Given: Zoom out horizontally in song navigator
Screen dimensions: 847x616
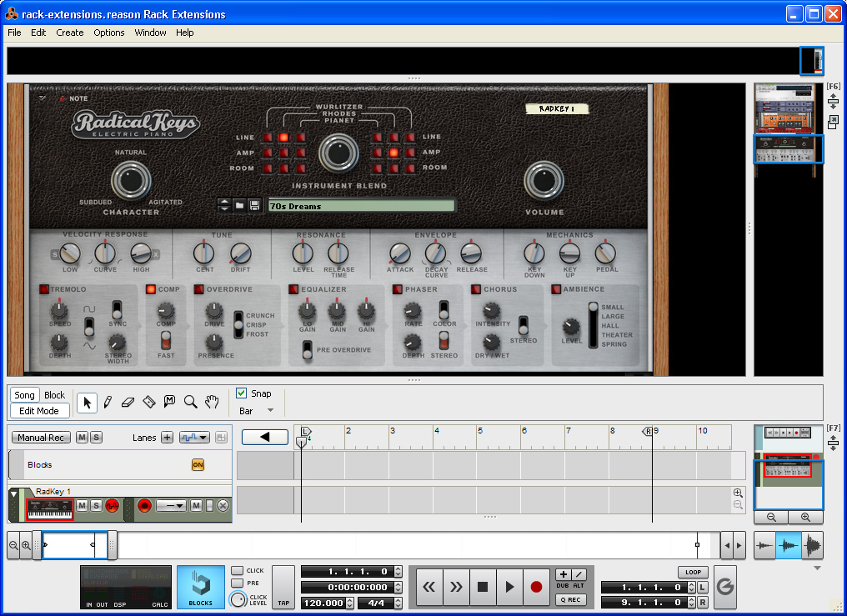Looking at the screenshot, I should coord(13,545).
